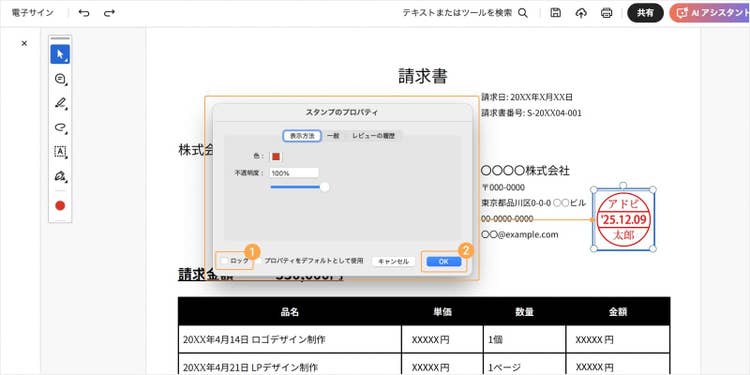750x375 pixels.
Task: Save the document with floppy icon
Action: coord(555,13)
